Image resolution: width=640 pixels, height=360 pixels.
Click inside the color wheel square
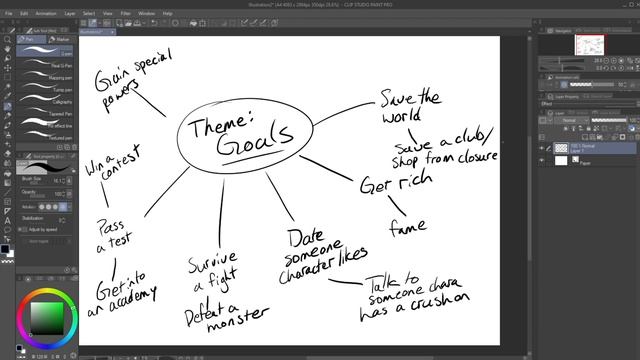47,318
